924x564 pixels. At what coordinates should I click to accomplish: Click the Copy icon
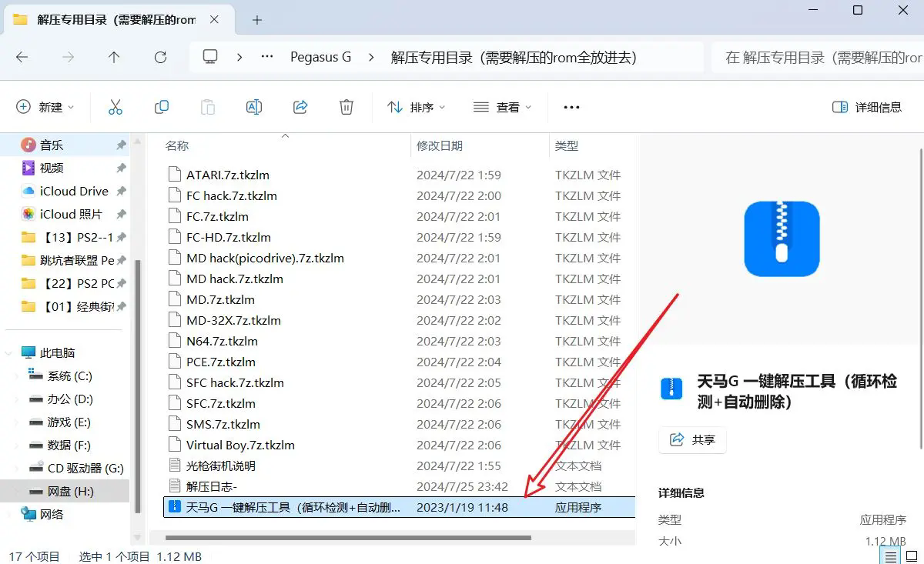point(162,107)
